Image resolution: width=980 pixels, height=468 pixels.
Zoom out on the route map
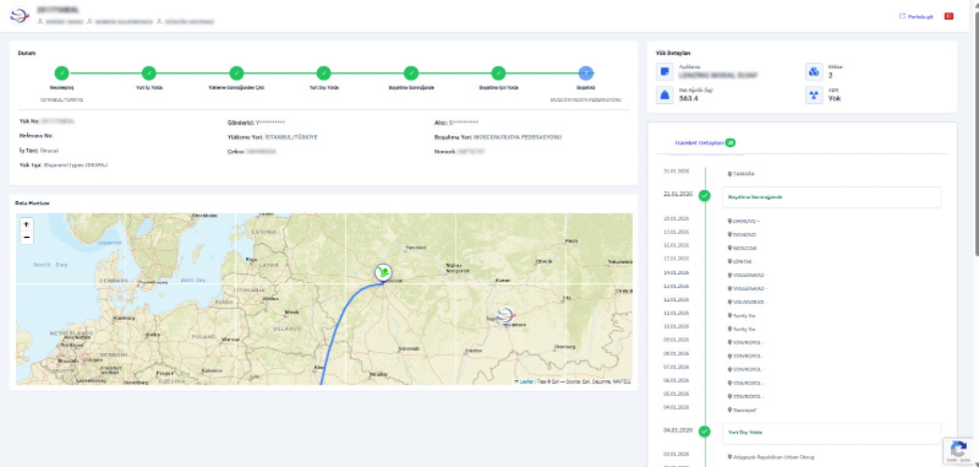(26, 238)
